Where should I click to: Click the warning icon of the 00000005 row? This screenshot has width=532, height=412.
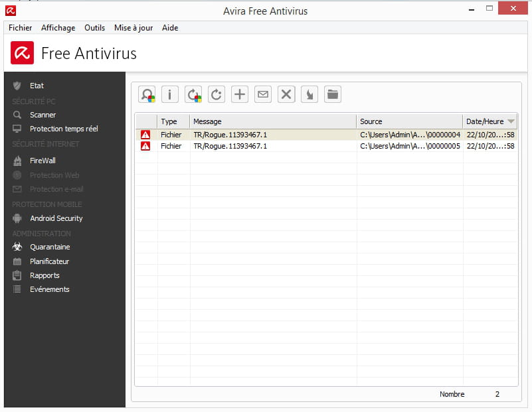click(x=145, y=146)
